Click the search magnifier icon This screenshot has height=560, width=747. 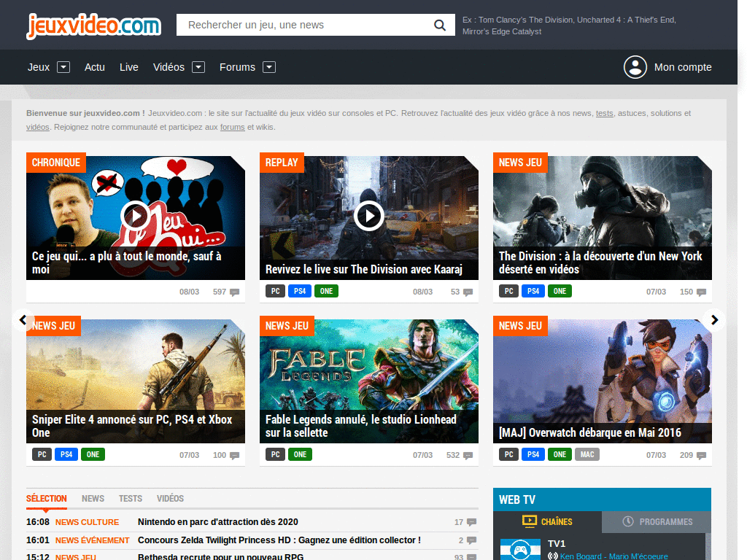[x=440, y=26]
